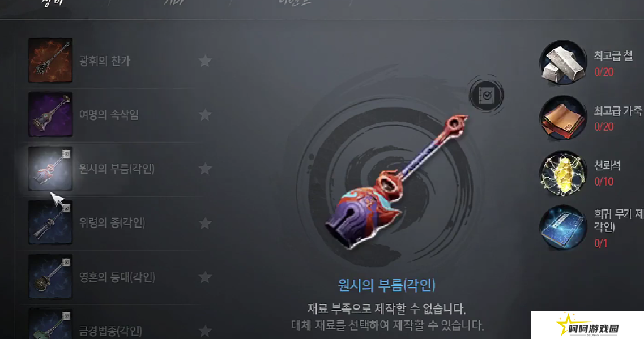Click the blue 원시의 부름(각인) title text
This screenshot has width=644, height=339.
pos(386,285)
